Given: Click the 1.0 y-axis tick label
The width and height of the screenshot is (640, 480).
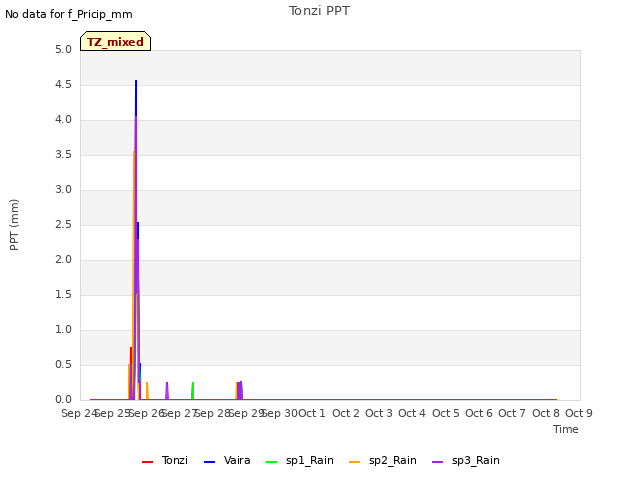Looking at the screenshot, I should (x=63, y=329).
